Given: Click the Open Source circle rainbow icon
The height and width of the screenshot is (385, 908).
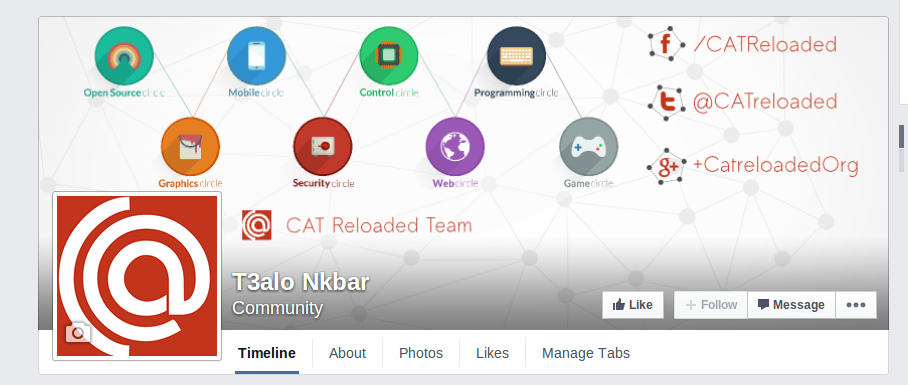Looking at the screenshot, I should [x=124, y=56].
